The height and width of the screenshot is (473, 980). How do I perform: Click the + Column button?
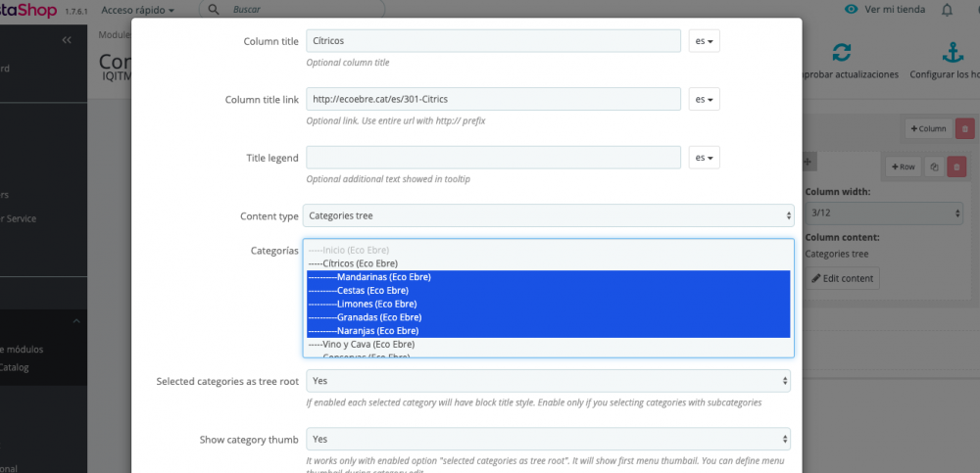click(929, 128)
